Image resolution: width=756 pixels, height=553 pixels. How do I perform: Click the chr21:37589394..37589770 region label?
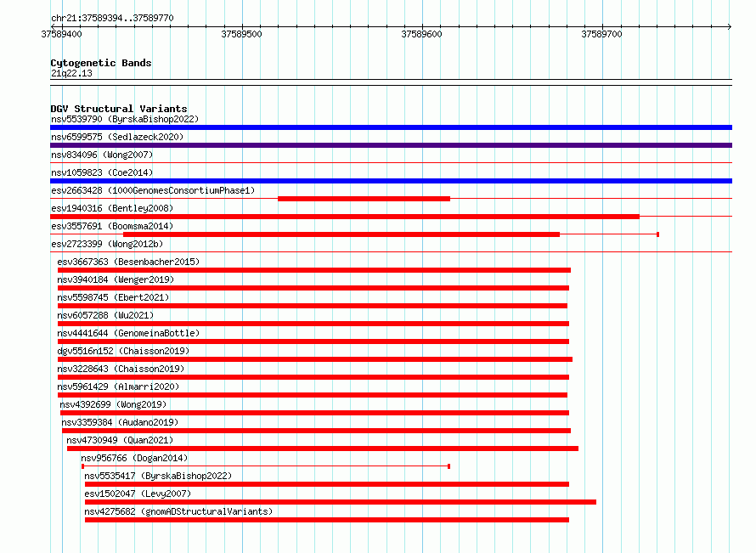point(112,18)
